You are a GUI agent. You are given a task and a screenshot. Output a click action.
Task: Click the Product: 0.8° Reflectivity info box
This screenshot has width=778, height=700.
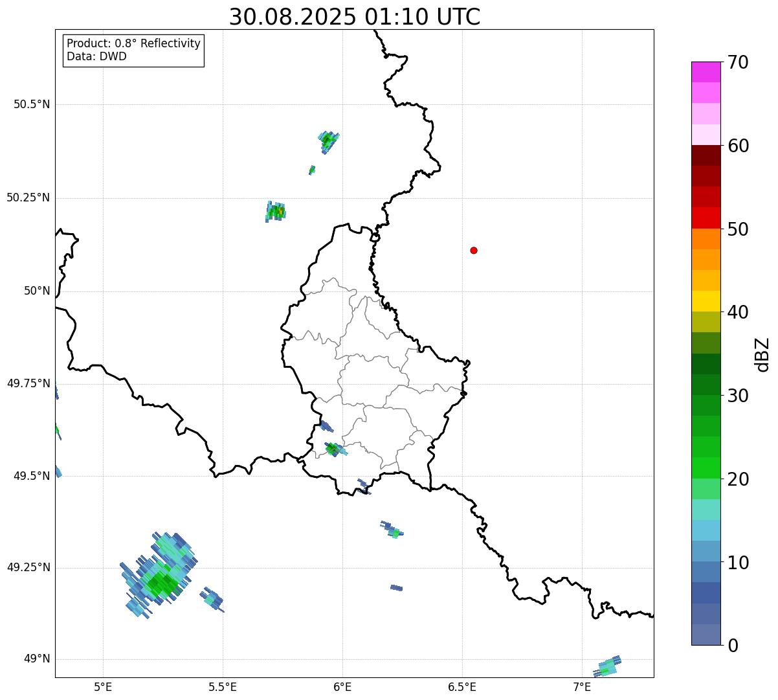coord(133,50)
